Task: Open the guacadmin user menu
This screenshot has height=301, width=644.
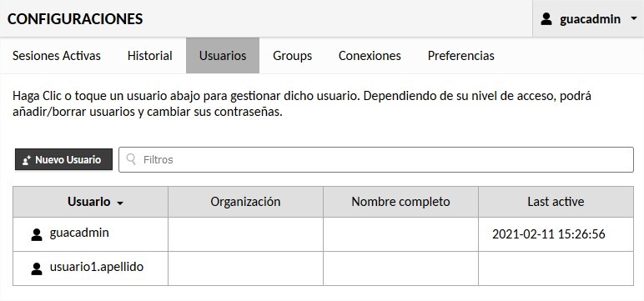Action: click(x=588, y=19)
